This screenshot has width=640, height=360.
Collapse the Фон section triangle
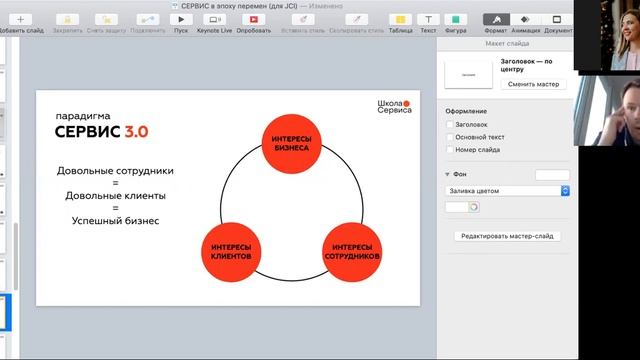pos(447,174)
